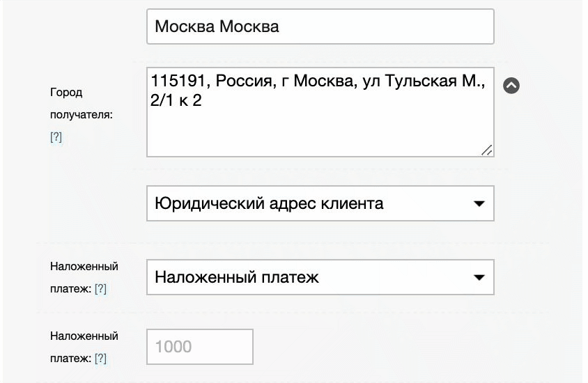
Task: Click the word "Россия" in the address
Action: pyautogui.click(x=243, y=82)
